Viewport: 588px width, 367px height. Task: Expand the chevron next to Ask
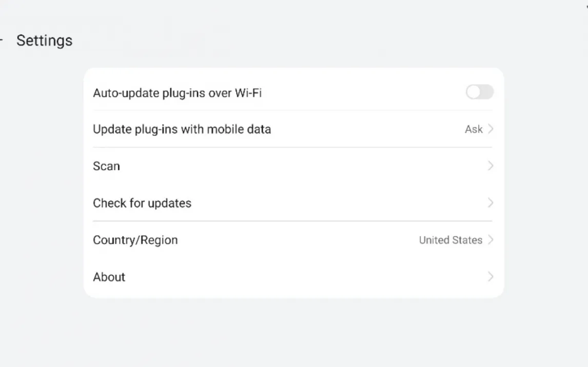pos(491,129)
